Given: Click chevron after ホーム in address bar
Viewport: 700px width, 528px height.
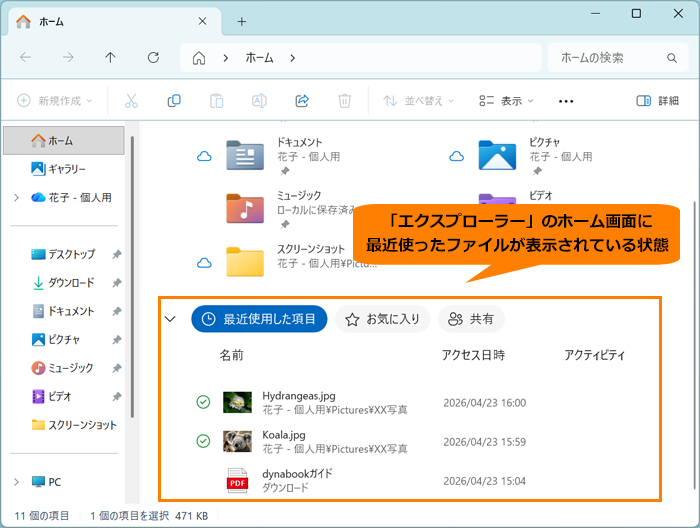Looking at the screenshot, I should tap(292, 58).
